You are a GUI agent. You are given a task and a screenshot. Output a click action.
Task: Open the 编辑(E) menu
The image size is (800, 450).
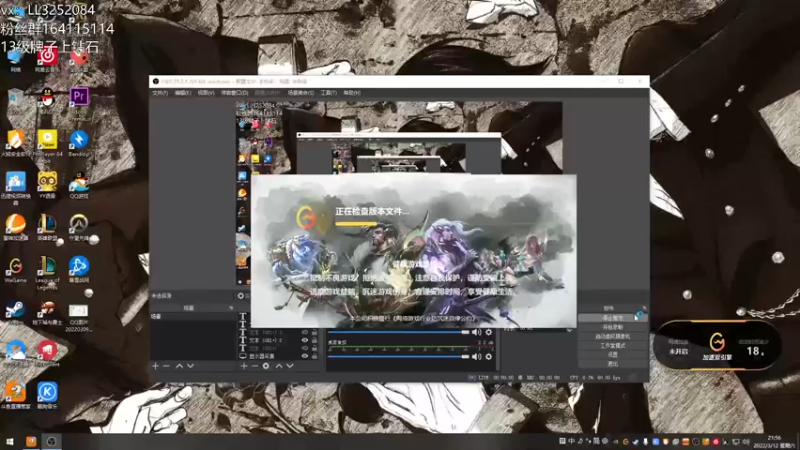183,93
